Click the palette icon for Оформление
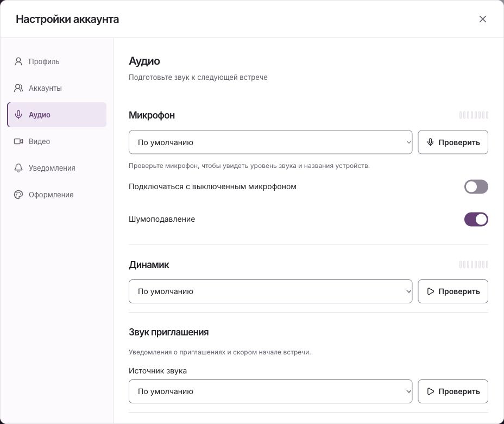The width and height of the screenshot is (504, 424). pos(18,195)
